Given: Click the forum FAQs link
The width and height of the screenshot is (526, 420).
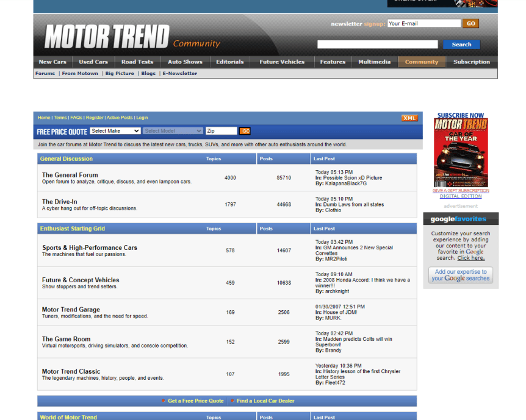Looking at the screenshot, I should point(76,118).
